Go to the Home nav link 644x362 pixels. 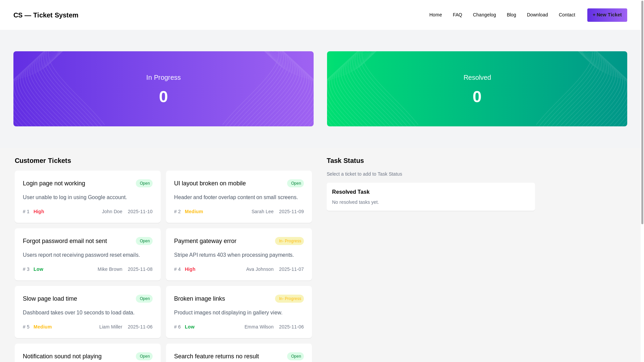pos(435,15)
